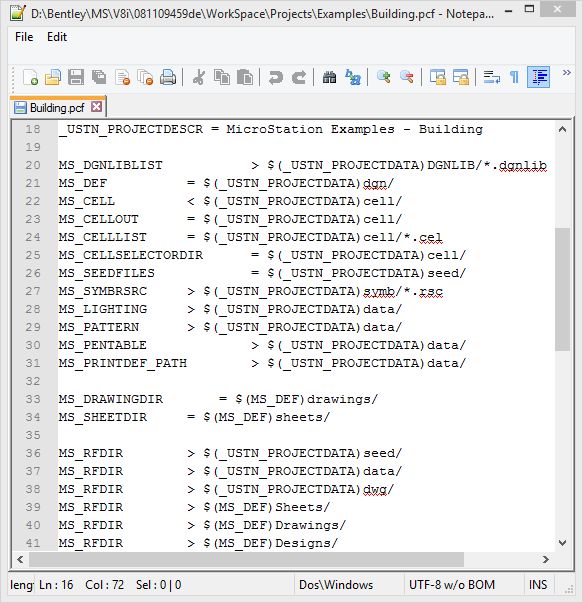Click the Save All toolbar icon
The width and height of the screenshot is (583, 603).
(99, 77)
